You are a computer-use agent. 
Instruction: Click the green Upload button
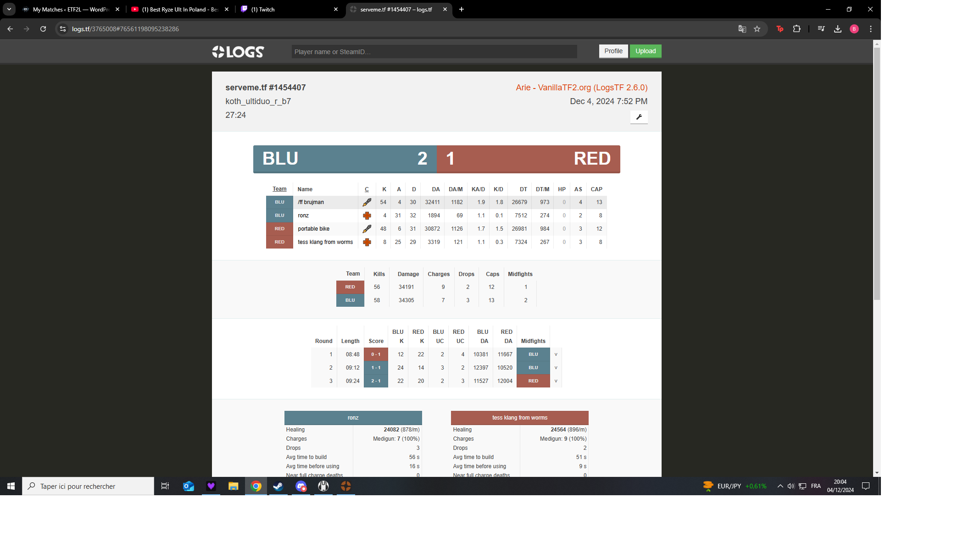(645, 51)
